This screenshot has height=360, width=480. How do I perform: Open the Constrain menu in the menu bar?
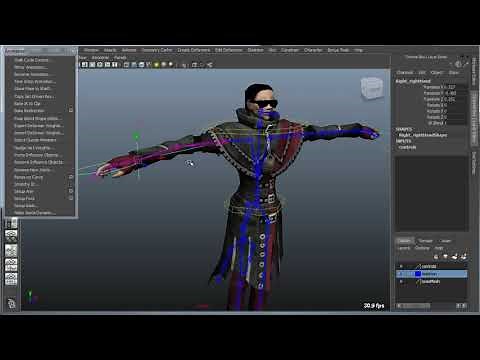[x=290, y=50]
